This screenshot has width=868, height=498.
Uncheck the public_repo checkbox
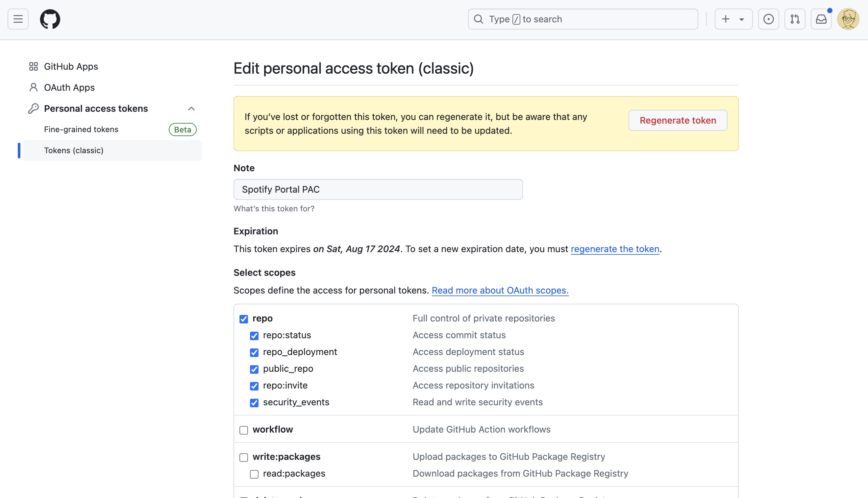click(x=254, y=369)
